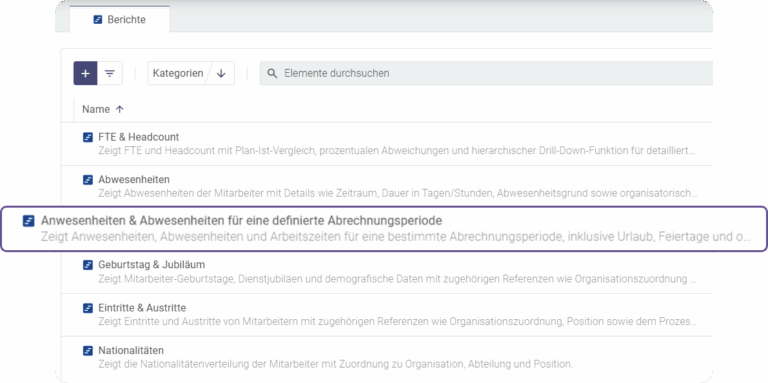Click the Abwesenheiten report icon

click(88, 180)
